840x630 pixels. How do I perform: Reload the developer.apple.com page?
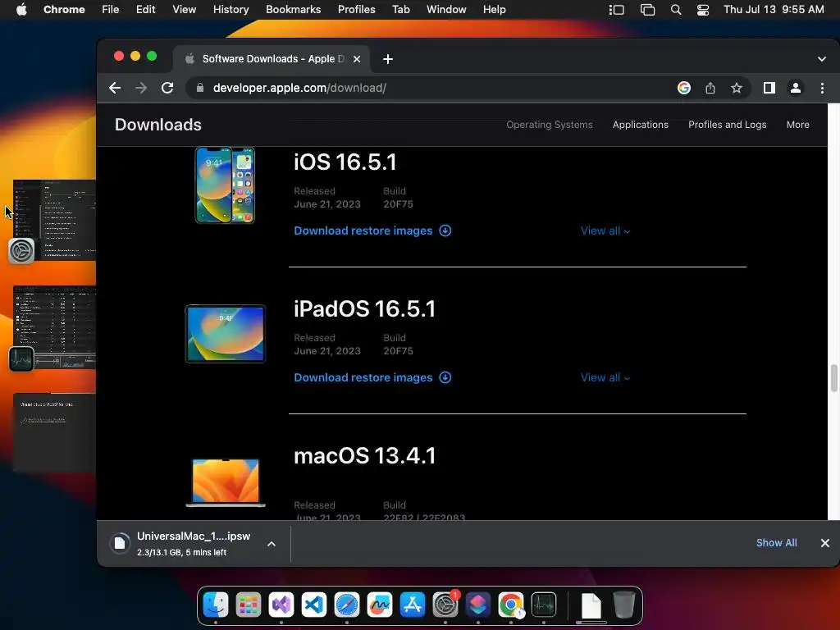(167, 88)
